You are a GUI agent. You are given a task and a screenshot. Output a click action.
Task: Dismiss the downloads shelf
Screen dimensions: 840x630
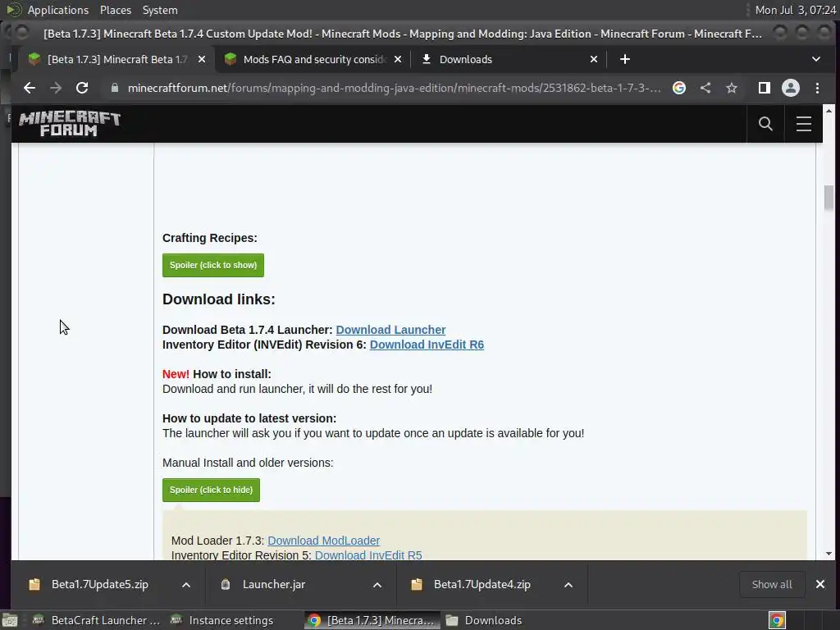click(820, 584)
